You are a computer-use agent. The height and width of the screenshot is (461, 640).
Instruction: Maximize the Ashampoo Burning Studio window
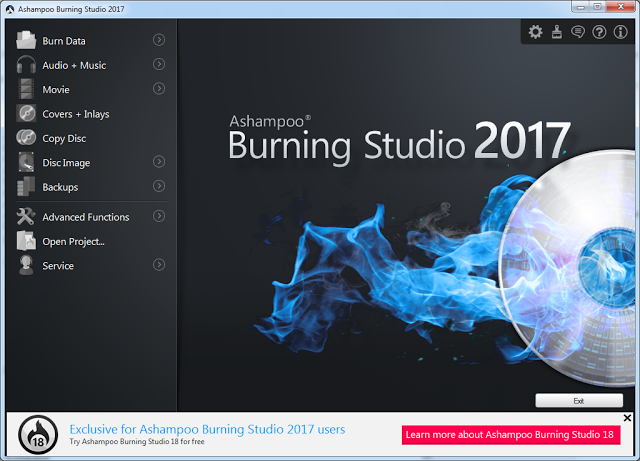pyautogui.click(x=597, y=7)
